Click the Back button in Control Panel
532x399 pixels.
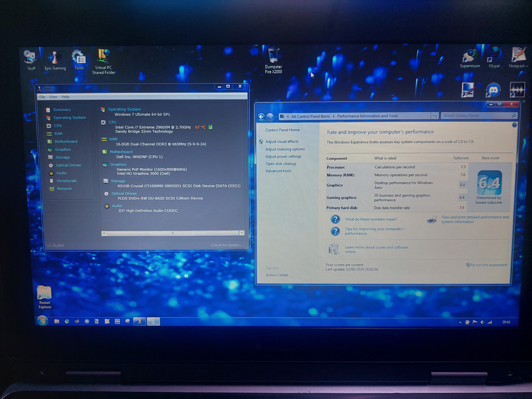[261, 117]
